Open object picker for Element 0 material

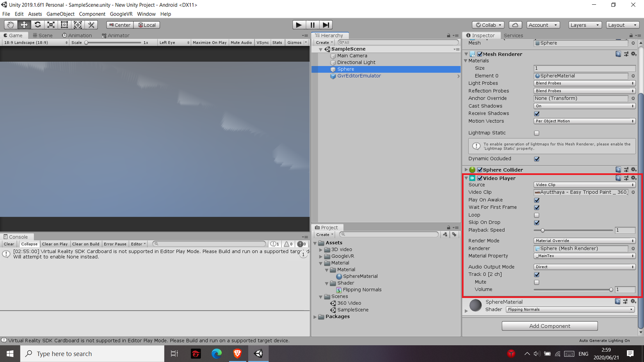coord(633,76)
